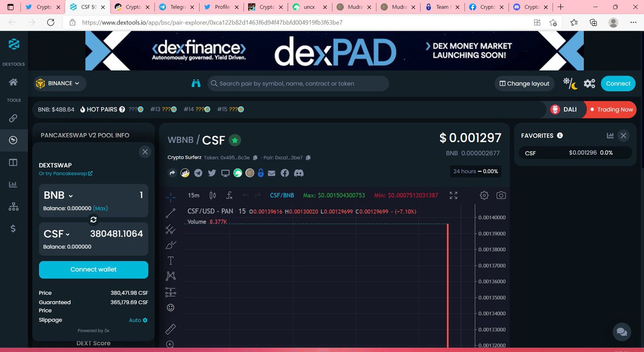Click Change layout button
Image resolution: width=644 pixels, height=352 pixels.
(524, 83)
